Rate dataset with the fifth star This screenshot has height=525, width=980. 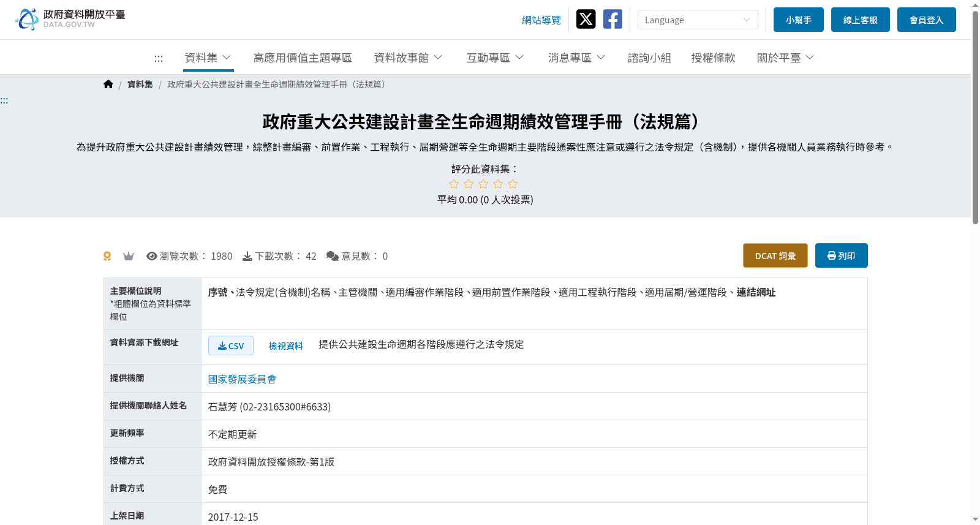tap(513, 184)
